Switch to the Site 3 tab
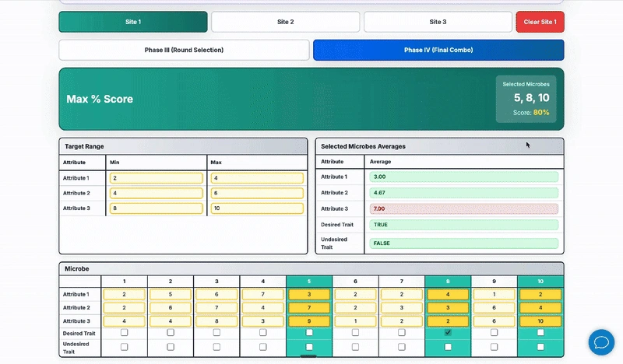623x364 pixels. (x=438, y=22)
